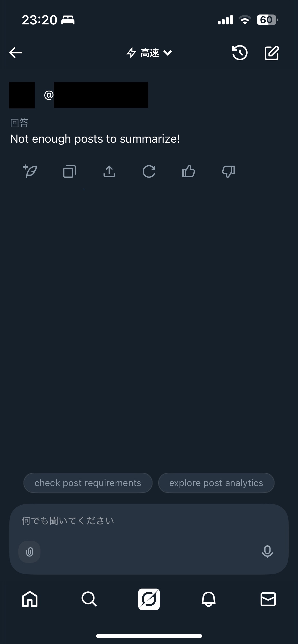Start a new chat with compose icon
Screen dimensions: 298x644
tap(272, 53)
